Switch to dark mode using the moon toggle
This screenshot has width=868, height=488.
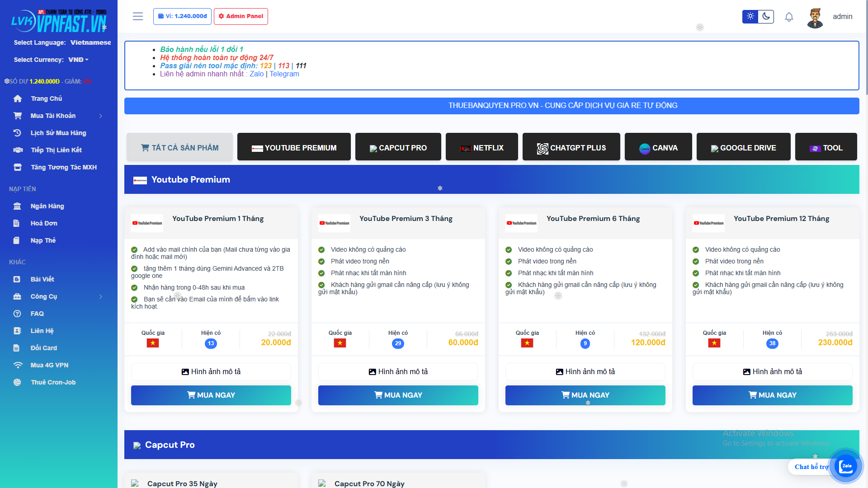(x=765, y=16)
